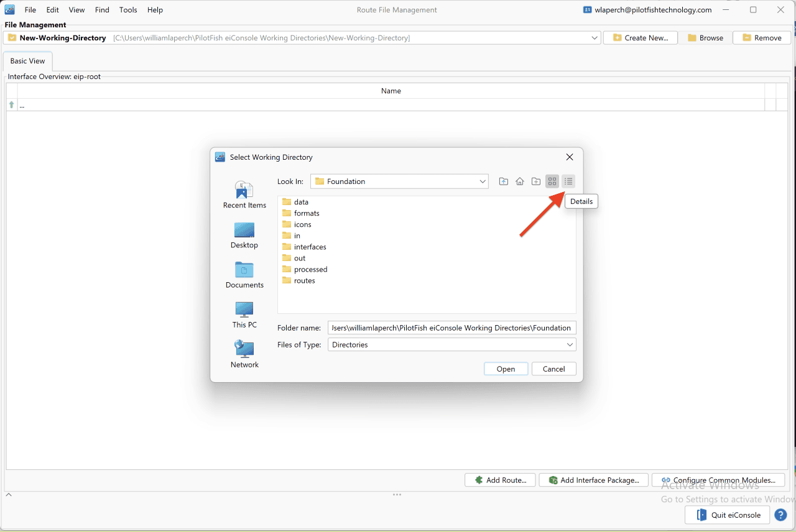
Task: Select the formats folder
Action: pyautogui.click(x=301, y=213)
